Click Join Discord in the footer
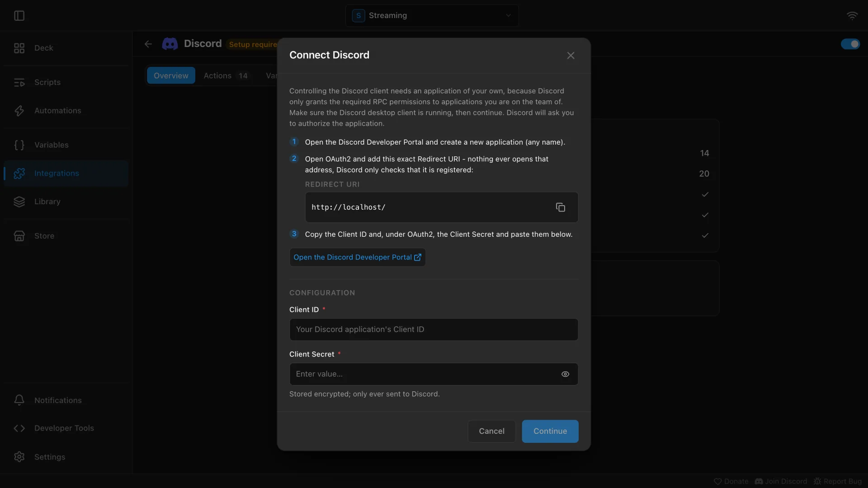This screenshot has width=868, height=488. (x=781, y=481)
